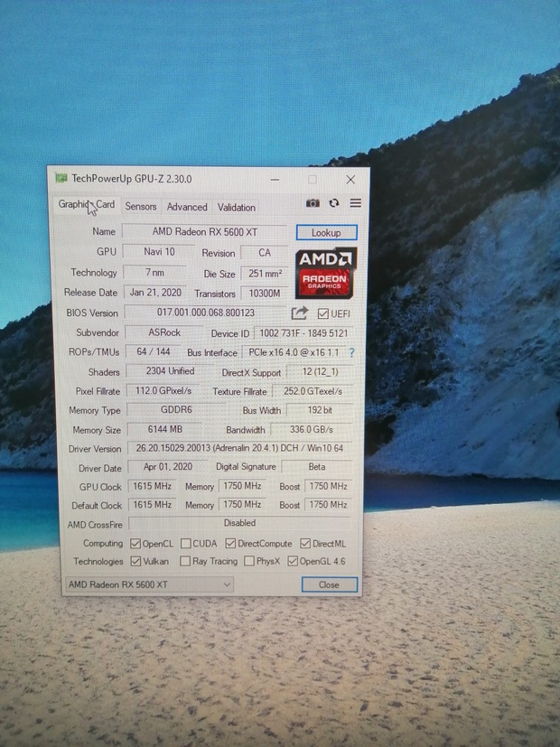
Task: Toggle the DirectML checkbox
Action: 305,544
